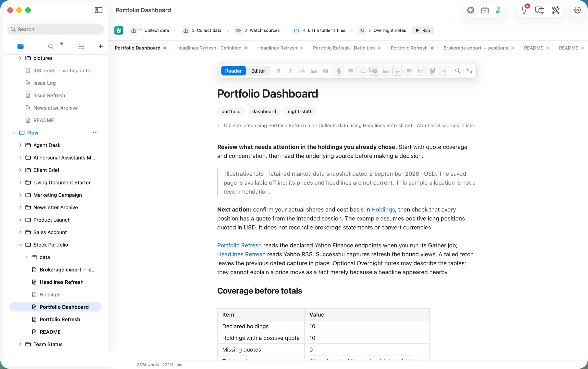
Task: Open the Headlines Refresh link in paragraph
Action: click(x=241, y=254)
